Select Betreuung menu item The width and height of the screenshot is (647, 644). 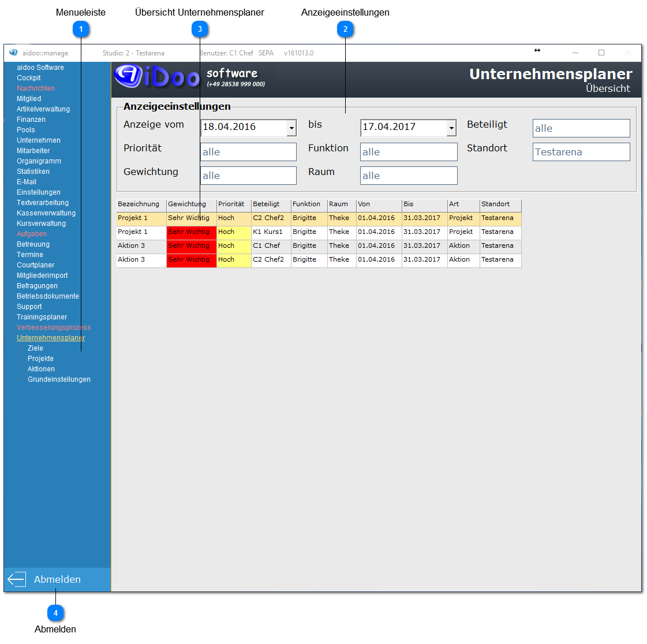[33, 244]
